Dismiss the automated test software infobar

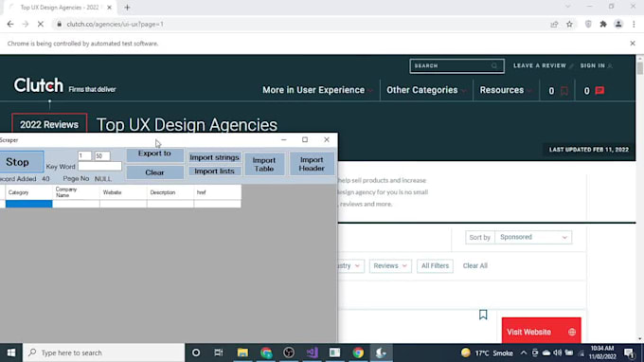(x=633, y=44)
